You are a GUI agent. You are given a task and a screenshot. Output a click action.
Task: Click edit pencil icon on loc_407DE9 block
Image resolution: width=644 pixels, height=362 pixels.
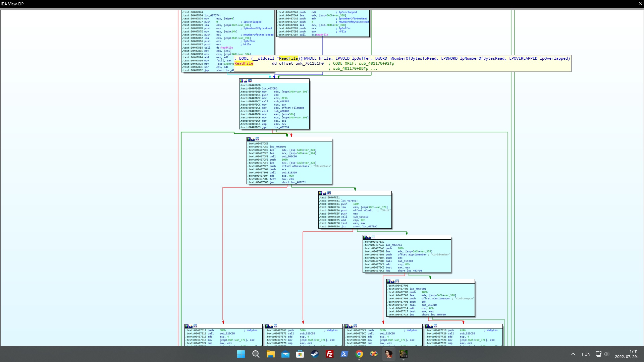(x=253, y=139)
